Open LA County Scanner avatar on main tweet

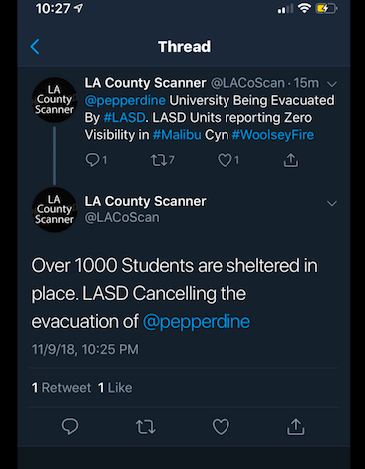54,210
